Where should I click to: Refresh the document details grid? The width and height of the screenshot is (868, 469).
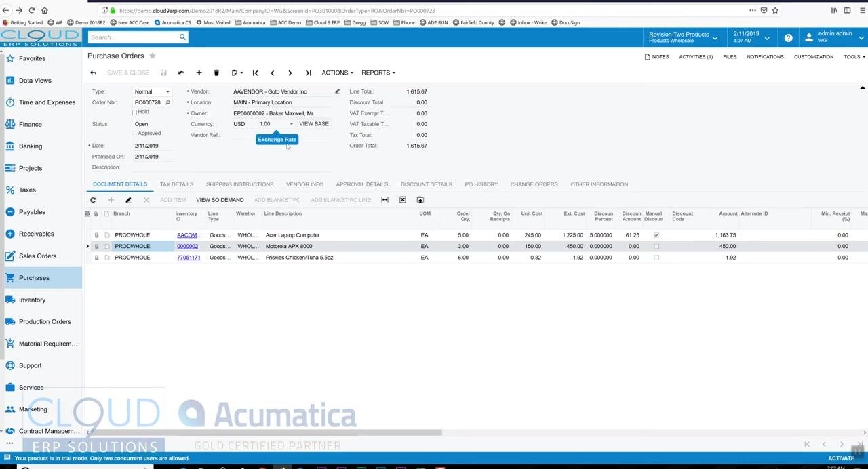point(93,200)
